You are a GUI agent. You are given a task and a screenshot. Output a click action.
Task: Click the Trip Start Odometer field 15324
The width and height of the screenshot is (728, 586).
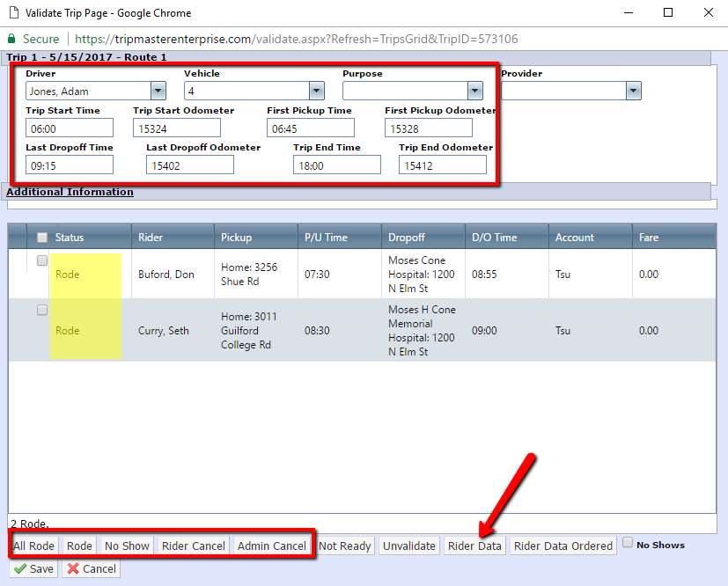(x=177, y=128)
